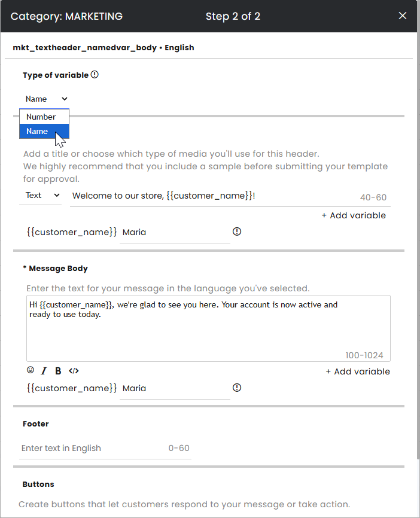Viewport: 420px width, 518px height.
Task: Apply bold formatting to message body
Action: coord(58,371)
